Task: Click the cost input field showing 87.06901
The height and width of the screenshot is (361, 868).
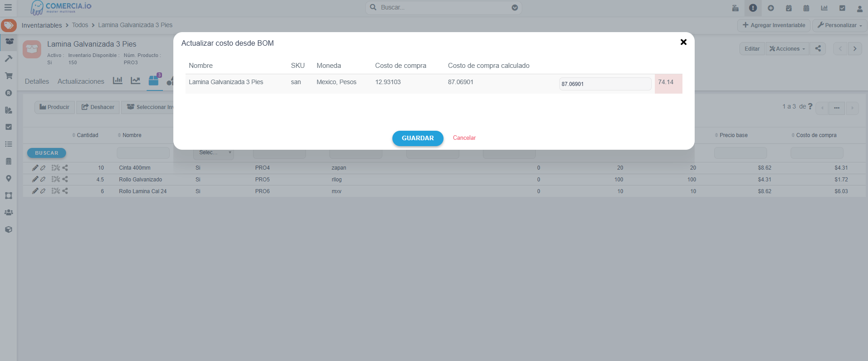Action: (605, 84)
